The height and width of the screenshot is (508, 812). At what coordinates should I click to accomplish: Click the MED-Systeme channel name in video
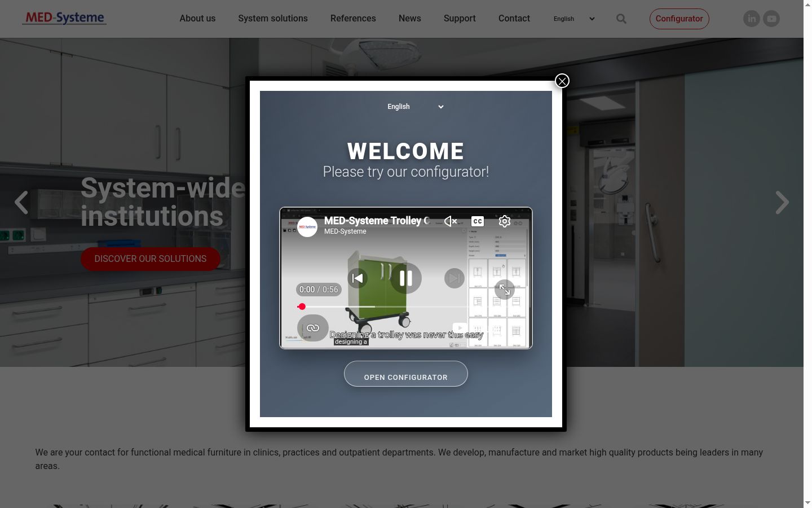(345, 231)
